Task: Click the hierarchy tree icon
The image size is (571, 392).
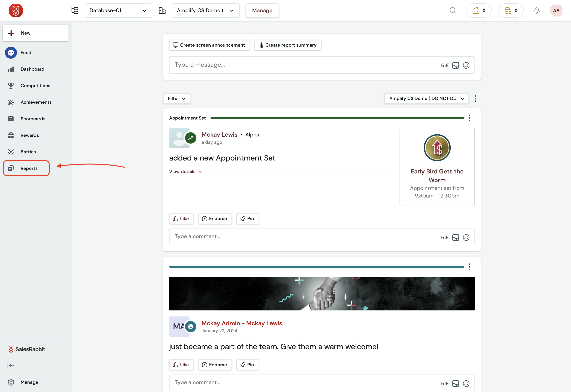Action: pyautogui.click(x=75, y=11)
